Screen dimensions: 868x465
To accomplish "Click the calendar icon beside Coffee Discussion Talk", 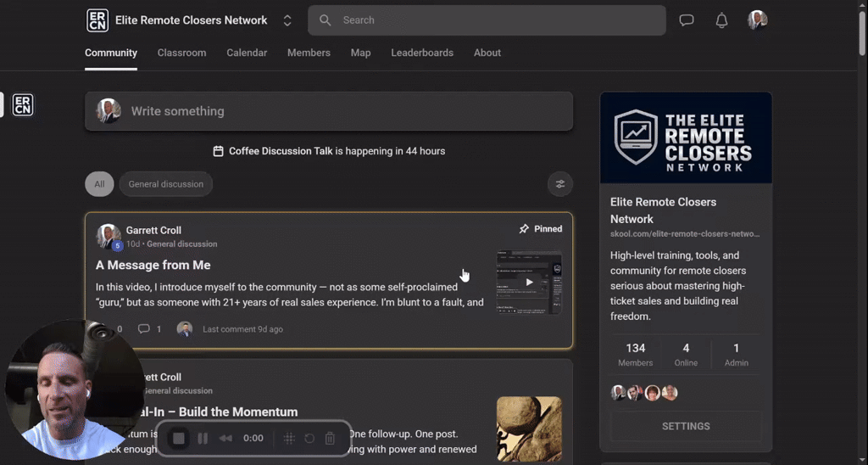I will coord(218,151).
